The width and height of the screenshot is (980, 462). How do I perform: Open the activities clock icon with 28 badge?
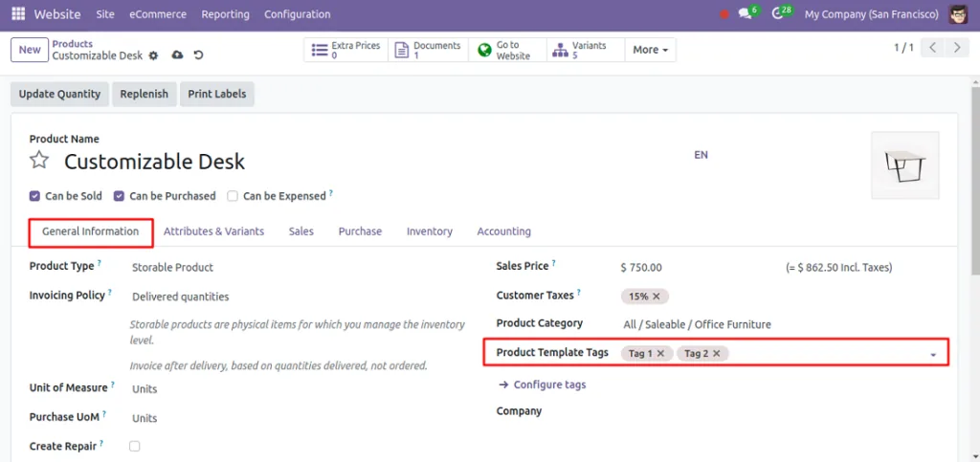coord(777,13)
